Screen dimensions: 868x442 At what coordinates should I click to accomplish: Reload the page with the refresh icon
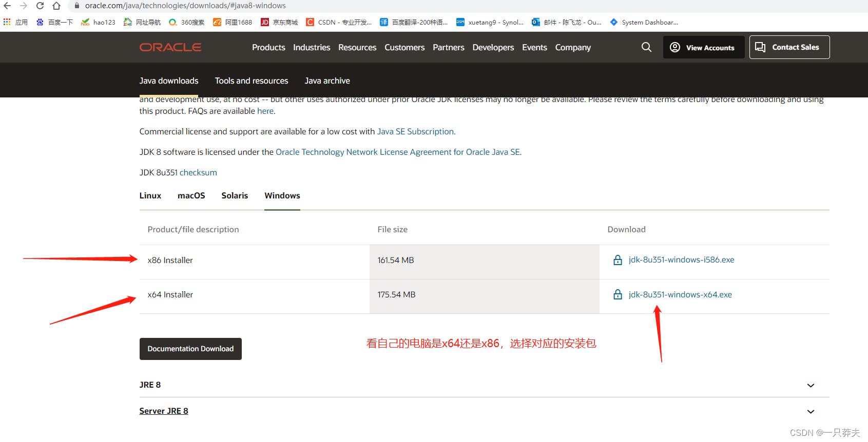coord(40,6)
